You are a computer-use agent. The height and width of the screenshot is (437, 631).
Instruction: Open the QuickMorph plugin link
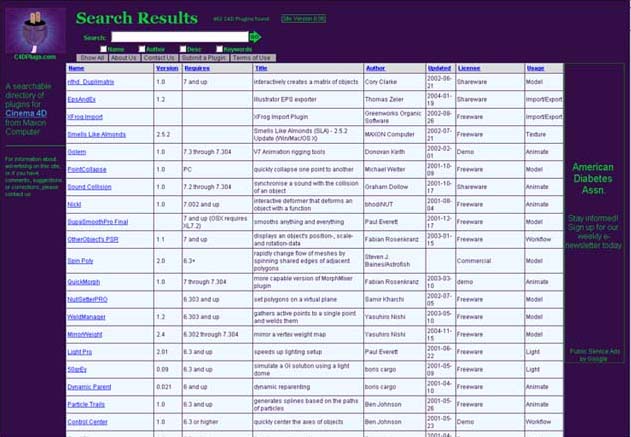pyautogui.click(x=83, y=282)
